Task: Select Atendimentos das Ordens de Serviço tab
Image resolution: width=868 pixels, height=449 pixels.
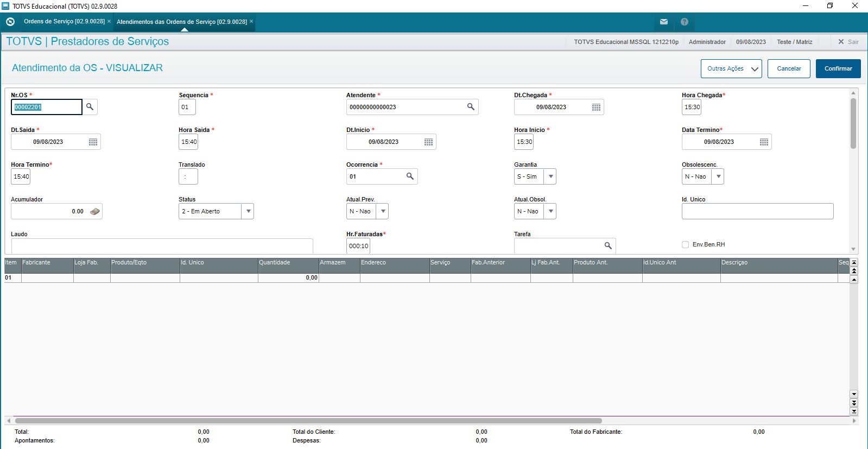Action: (182, 22)
